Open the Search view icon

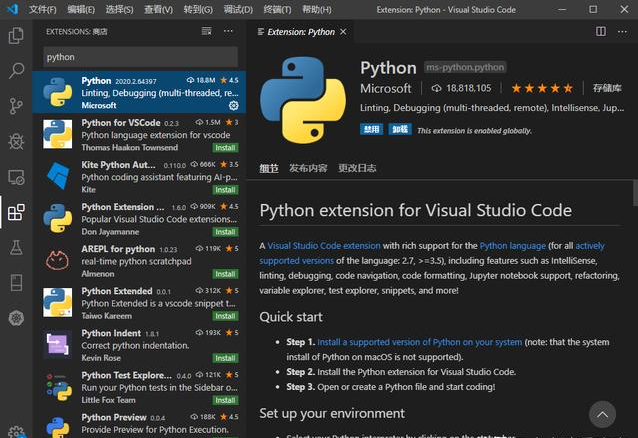[x=16, y=70]
